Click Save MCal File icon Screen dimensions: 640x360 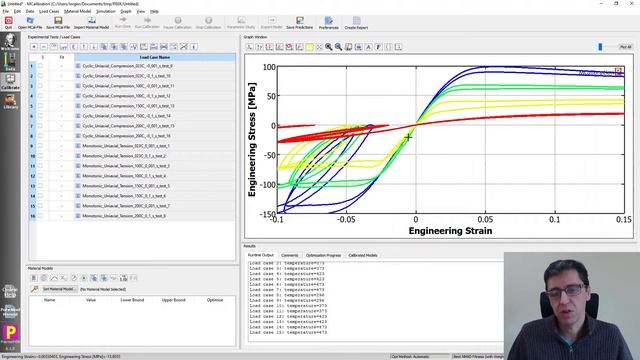click(x=58, y=22)
